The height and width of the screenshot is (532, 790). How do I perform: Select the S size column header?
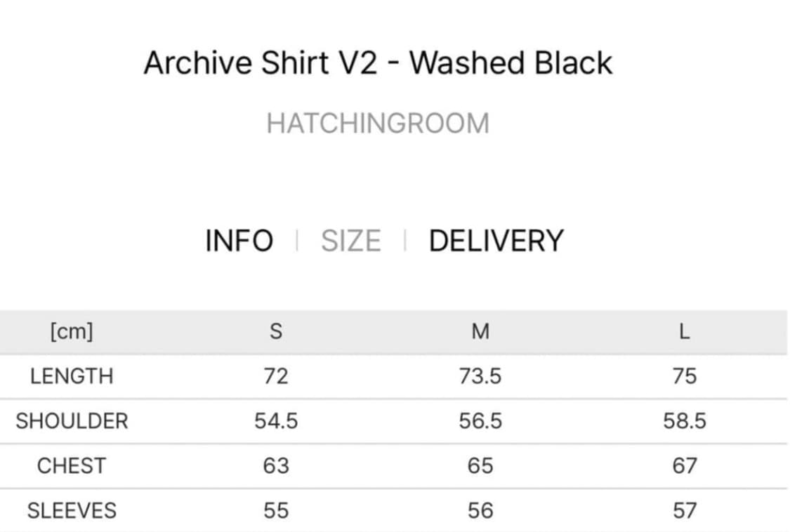(276, 331)
